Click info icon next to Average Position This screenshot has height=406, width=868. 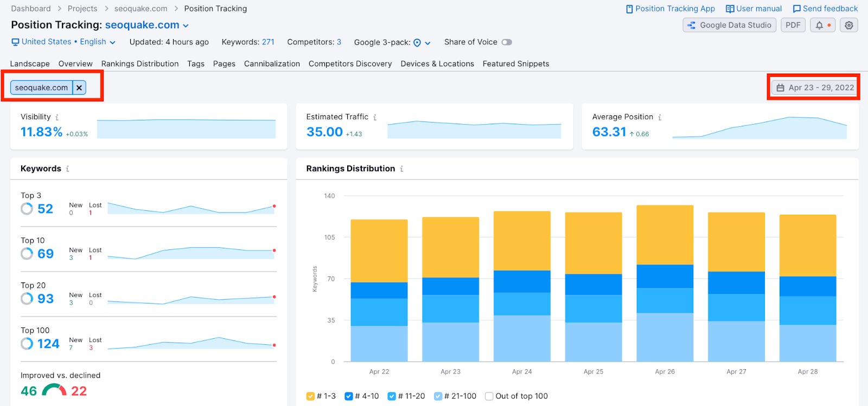pyautogui.click(x=660, y=117)
